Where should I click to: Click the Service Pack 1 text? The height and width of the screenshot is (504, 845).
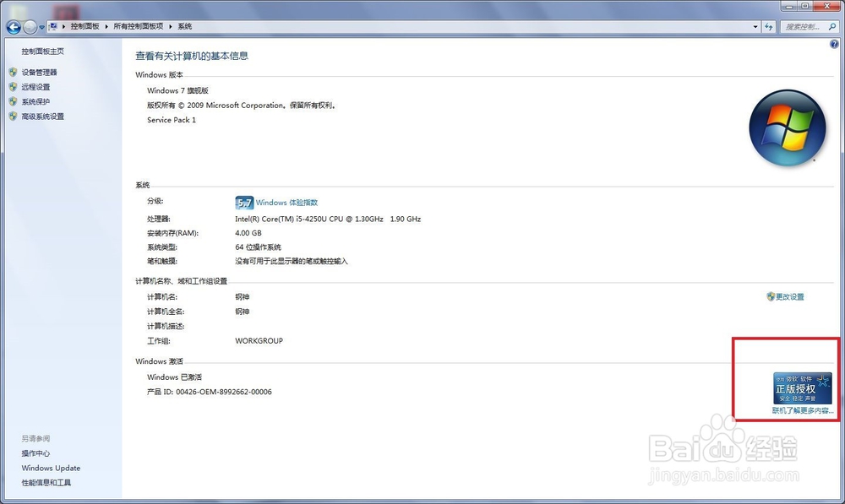(172, 120)
